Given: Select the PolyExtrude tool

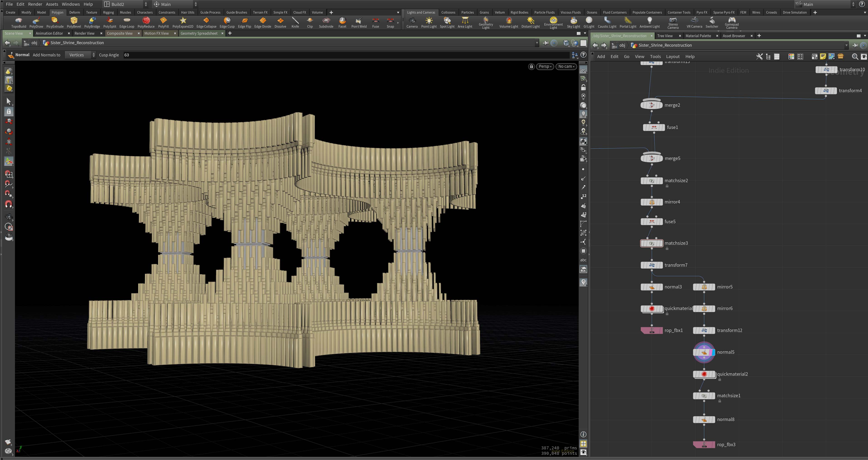Looking at the screenshot, I should 55,23.
